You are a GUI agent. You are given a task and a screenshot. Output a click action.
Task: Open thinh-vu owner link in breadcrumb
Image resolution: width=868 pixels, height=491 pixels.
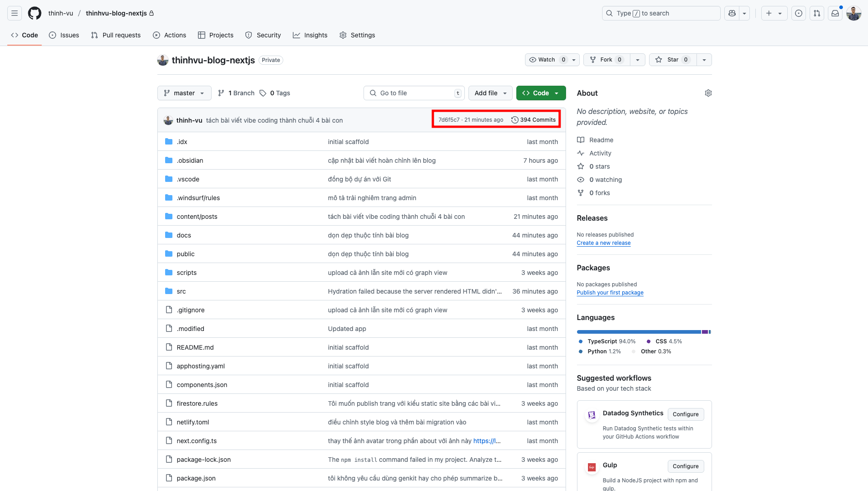(61, 13)
